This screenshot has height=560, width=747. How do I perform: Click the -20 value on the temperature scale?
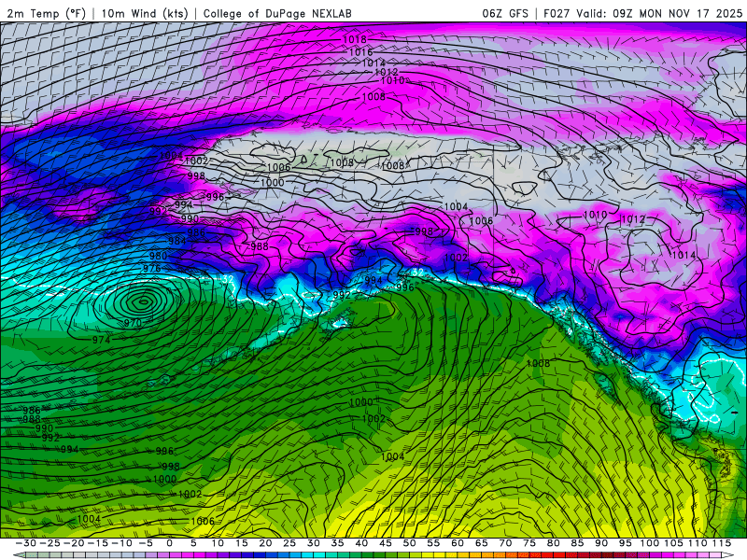74,543
